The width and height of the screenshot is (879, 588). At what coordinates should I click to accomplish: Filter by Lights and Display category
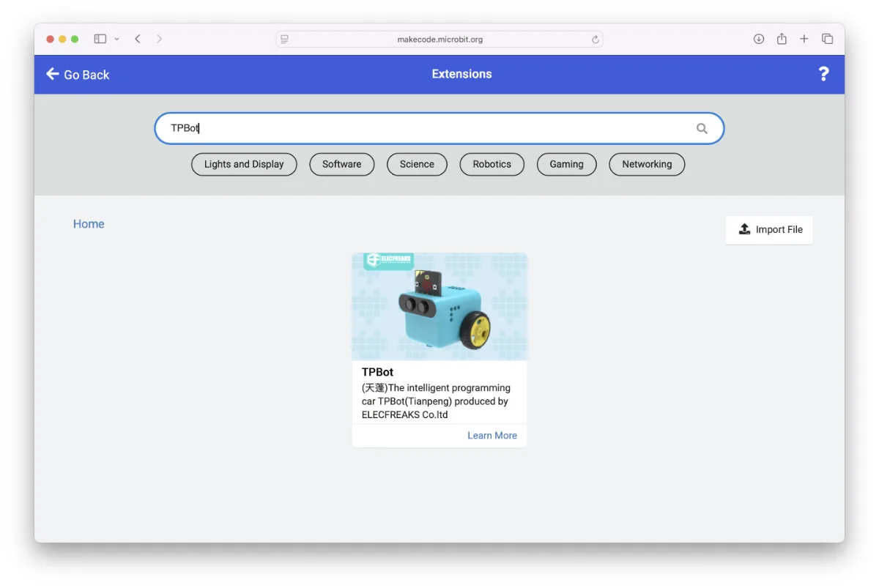click(244, 164)
